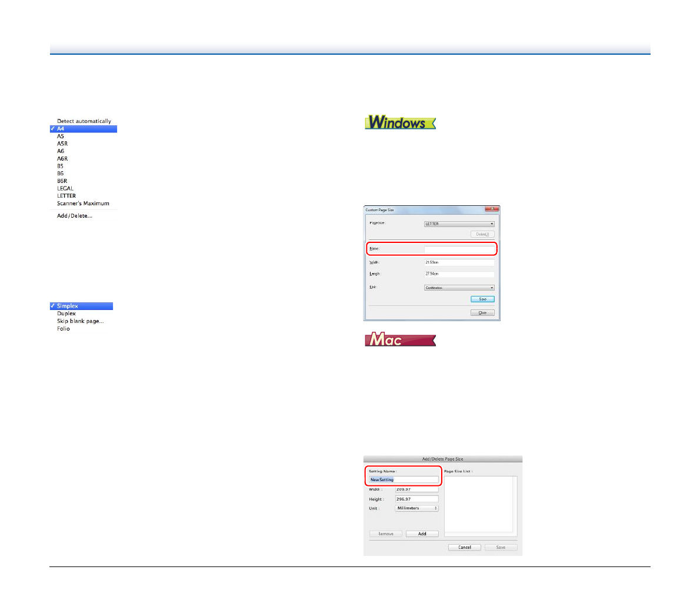
Task: Click the red Mac logo banner
Action: [x=400, y=339]
